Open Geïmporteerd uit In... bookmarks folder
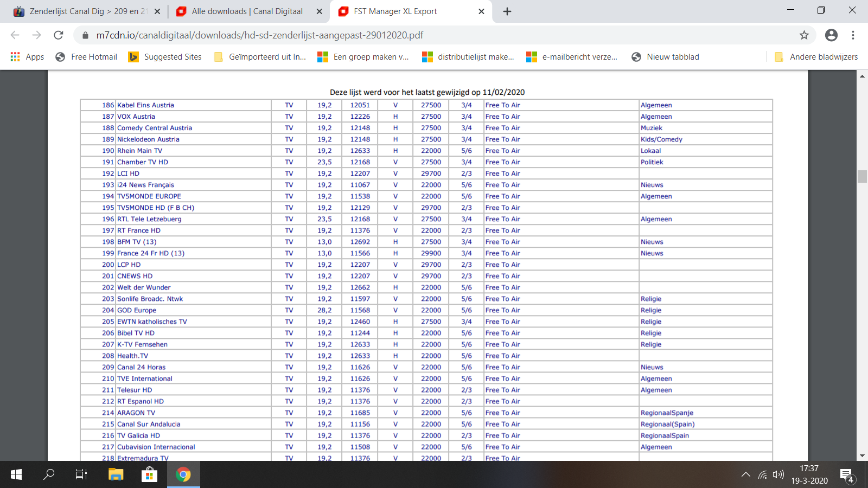Viewport: 868px width, 488px height. pos(260,57)
